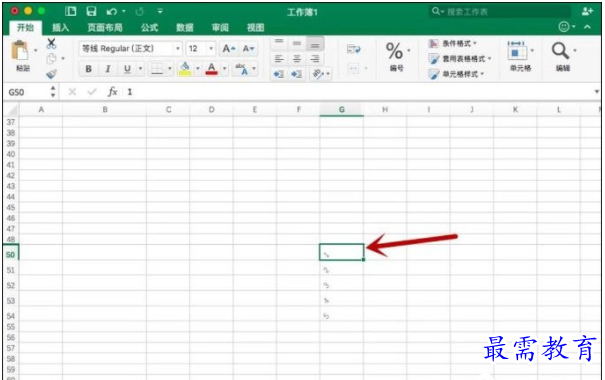Open the Cells group button
This screenshot has height=380, width=605.
coord(520,56)
